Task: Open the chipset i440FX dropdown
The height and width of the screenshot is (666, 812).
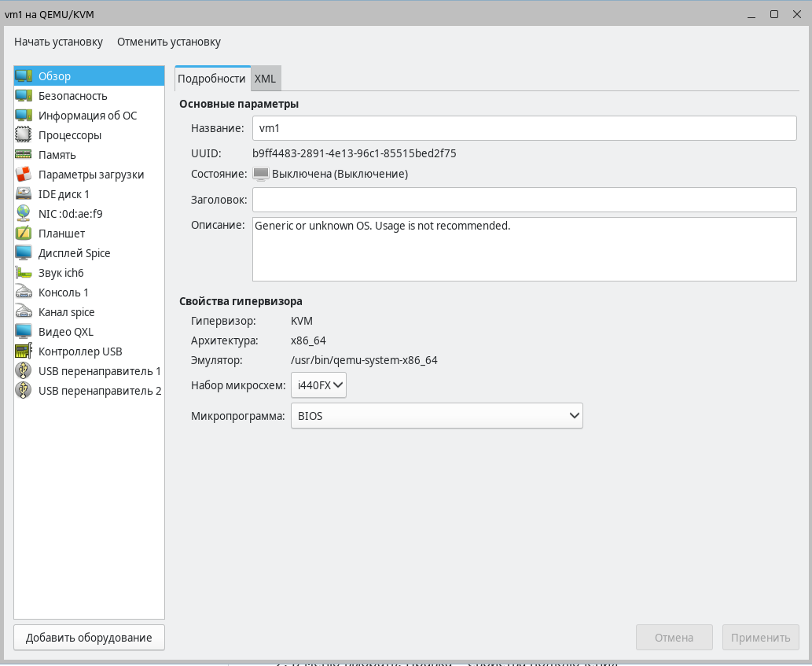Action: tap(318, 385)
